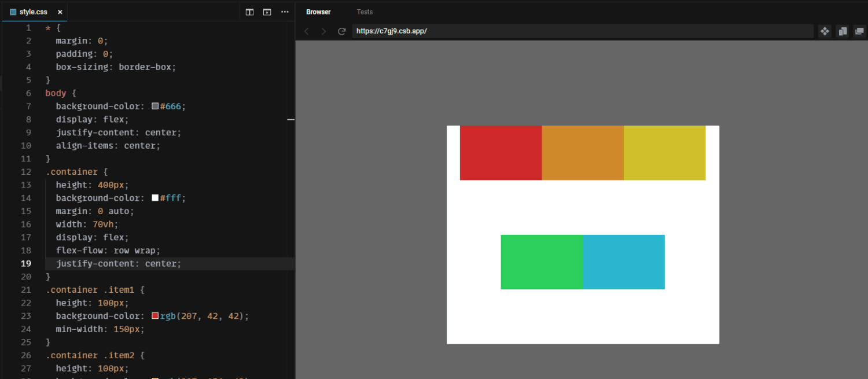Toggle the preview panel icon
The image size is (868, 379).
(267, 12)
